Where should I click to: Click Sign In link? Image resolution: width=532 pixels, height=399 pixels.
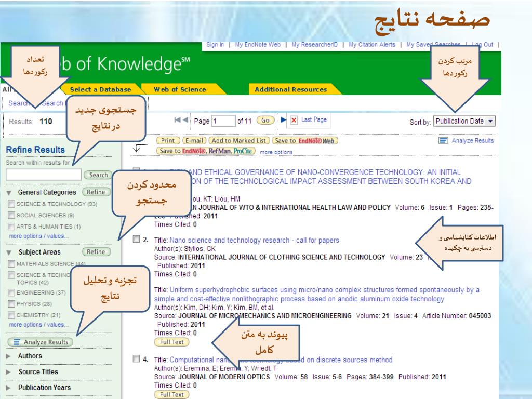[215, 45]
